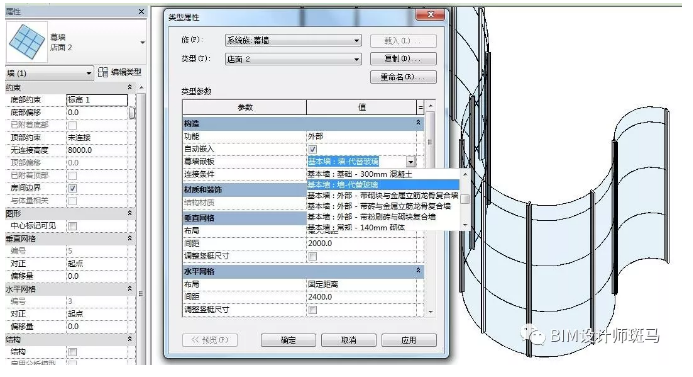Collapse 水平网格 section in Properties palette
Screen dimensions: 693x377
click(x=129, y=289)
